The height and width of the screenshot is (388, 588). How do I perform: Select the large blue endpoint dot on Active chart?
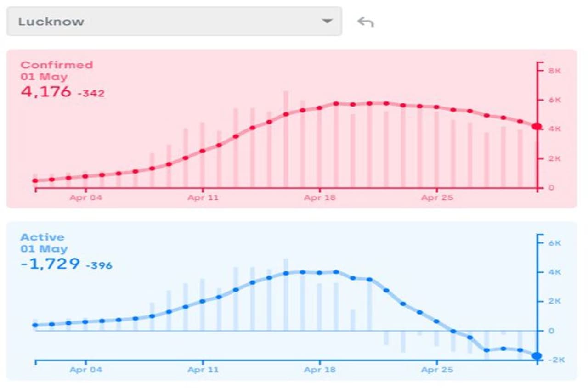point(537,355)
